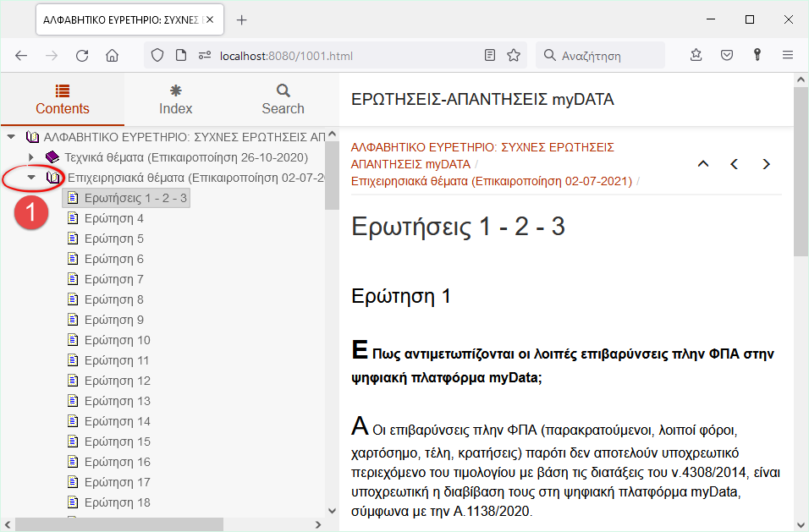
Task: Click the contents tree scroll right arrow
Action: [318, 524]
